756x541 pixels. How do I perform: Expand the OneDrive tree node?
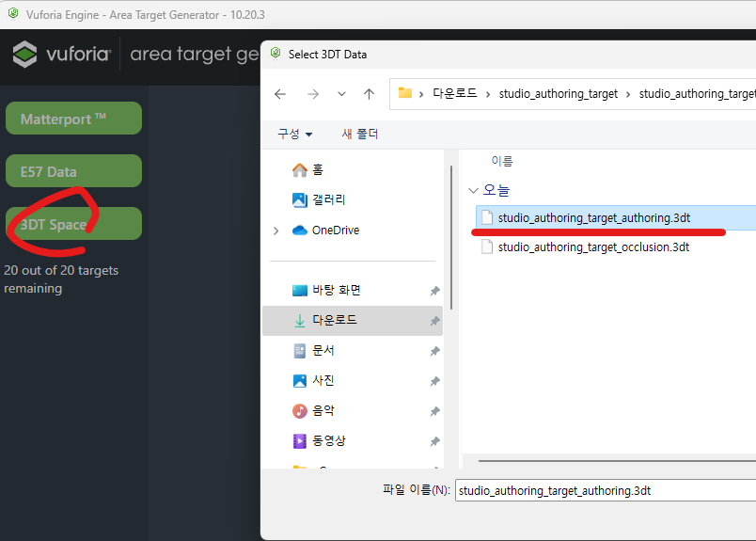coord(276,231)
